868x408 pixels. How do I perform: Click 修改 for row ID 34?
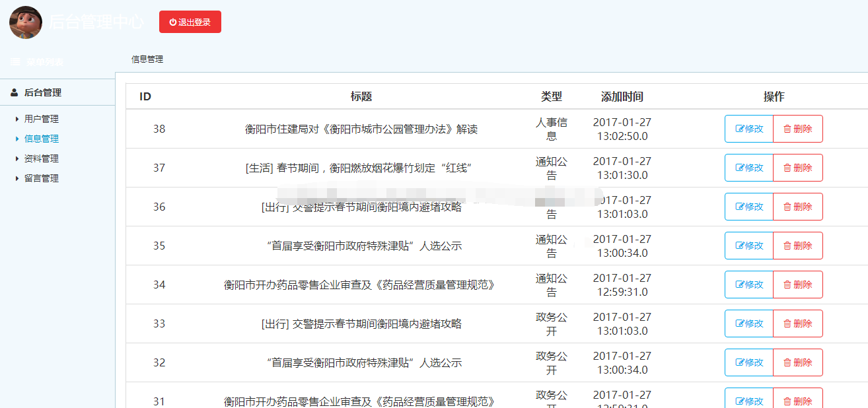[x=749, y=285]
